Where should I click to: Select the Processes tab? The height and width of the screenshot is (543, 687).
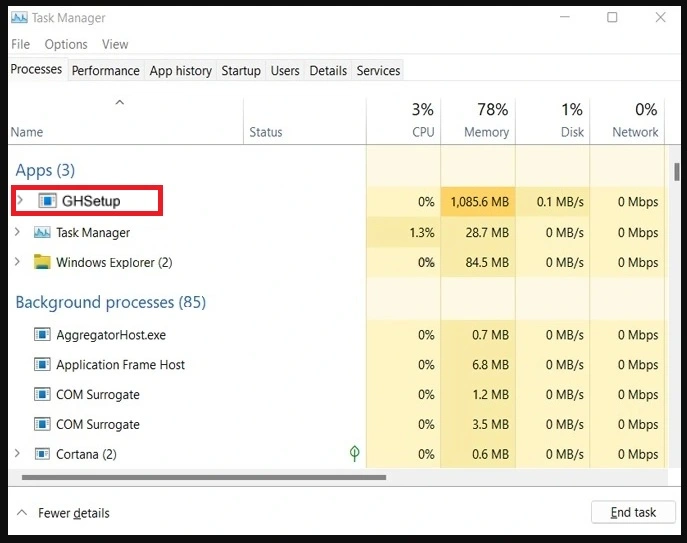(36, 69)
